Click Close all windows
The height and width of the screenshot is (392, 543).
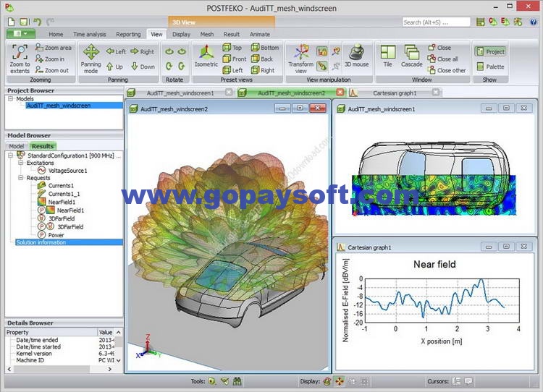point(442,59)
